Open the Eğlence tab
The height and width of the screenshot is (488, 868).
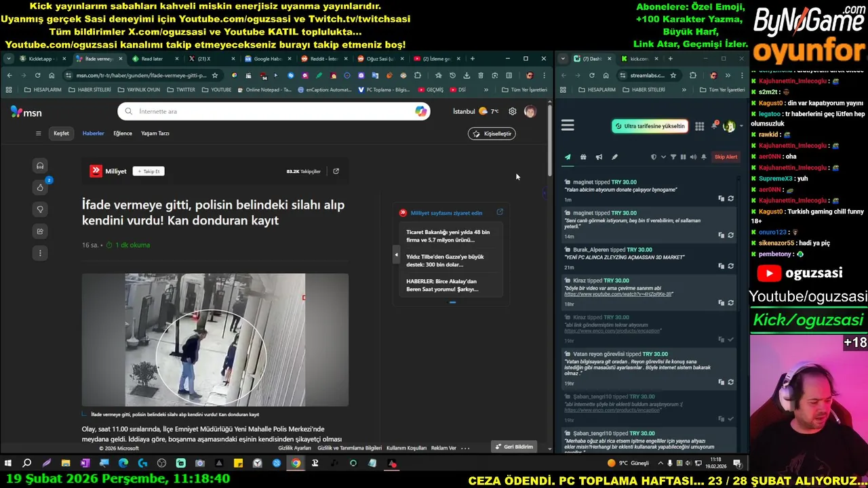point(123,134)
